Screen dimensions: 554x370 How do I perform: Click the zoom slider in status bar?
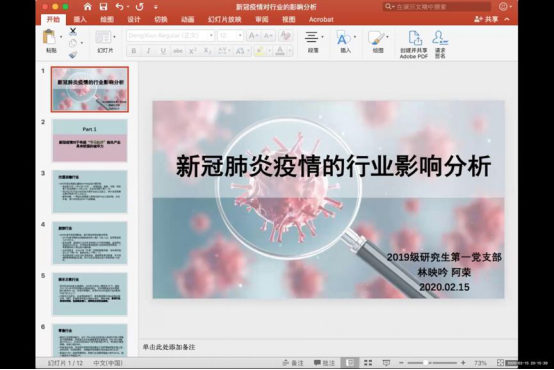click(x=432, y=363)
